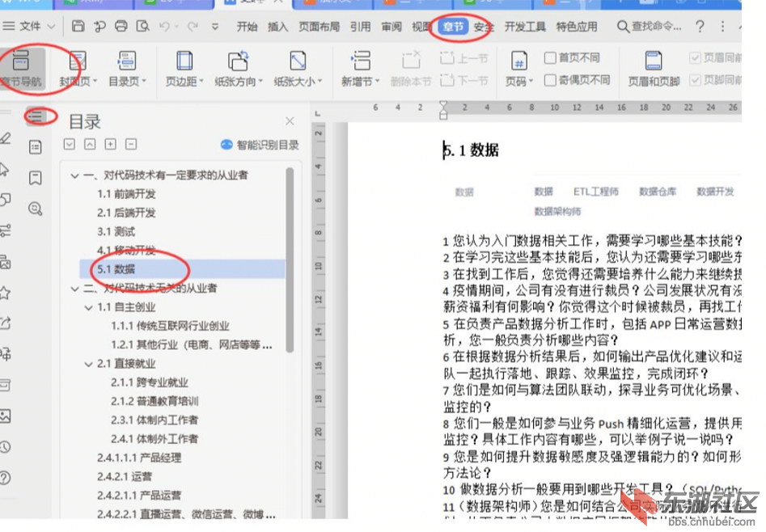Click the 页码 page number icon
This screenshot has height=532, width=766.
518,61
